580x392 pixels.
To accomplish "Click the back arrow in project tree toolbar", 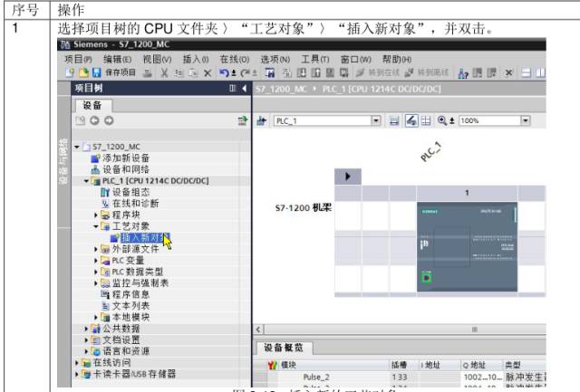I will pos(94,120).
